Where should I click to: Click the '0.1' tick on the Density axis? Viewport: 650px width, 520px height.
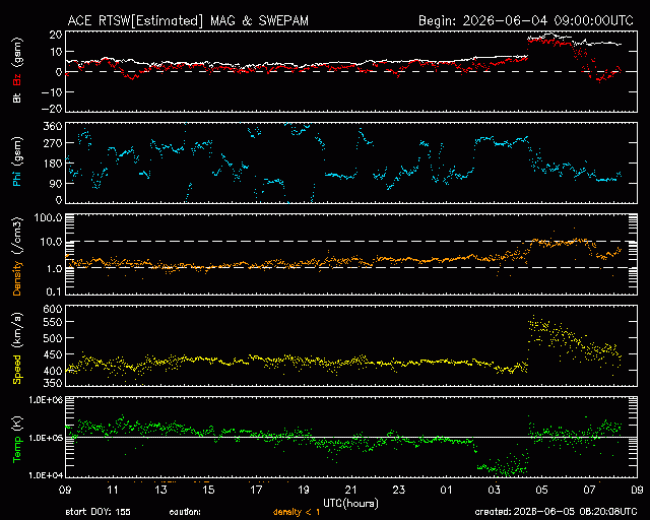[x=54, y=292]
